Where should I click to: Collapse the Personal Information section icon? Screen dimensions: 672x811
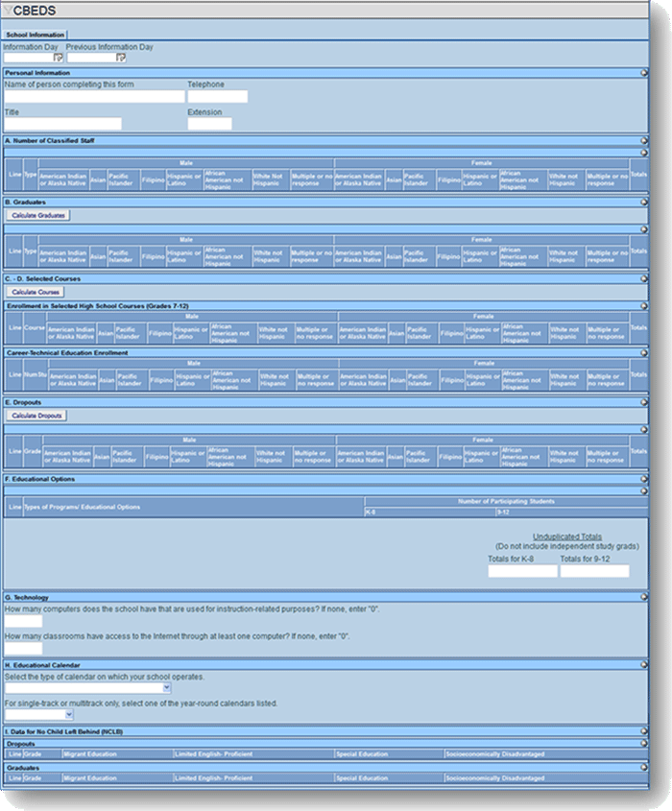click(x=643, y=73)
